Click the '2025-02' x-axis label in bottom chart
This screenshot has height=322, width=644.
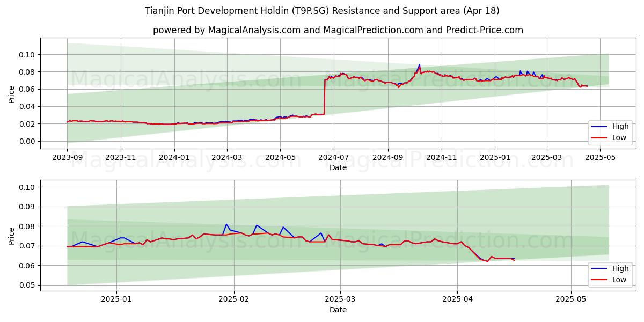[x=235, y=301]
